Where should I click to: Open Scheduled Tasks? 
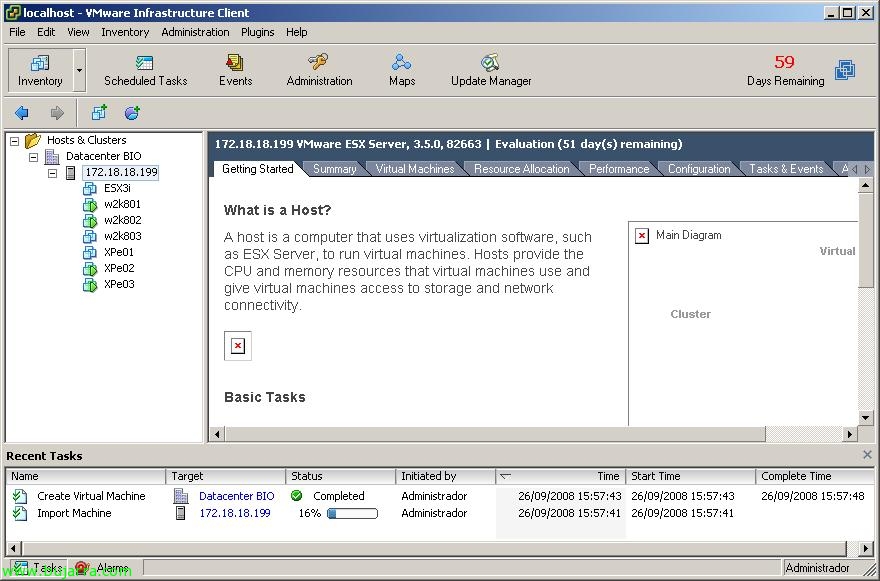coord(145,70)
